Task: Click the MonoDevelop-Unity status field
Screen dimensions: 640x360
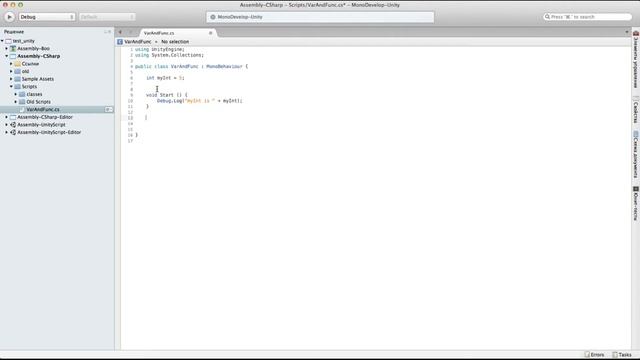Action: click(320, 17)
